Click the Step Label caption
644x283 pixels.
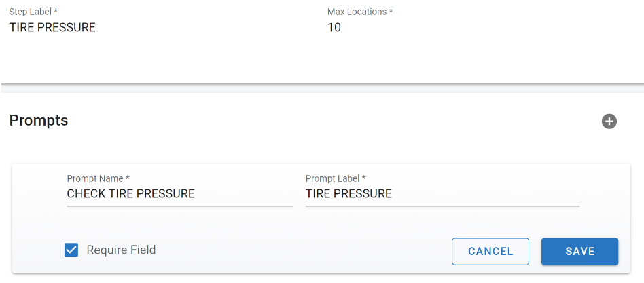[33, 12]
